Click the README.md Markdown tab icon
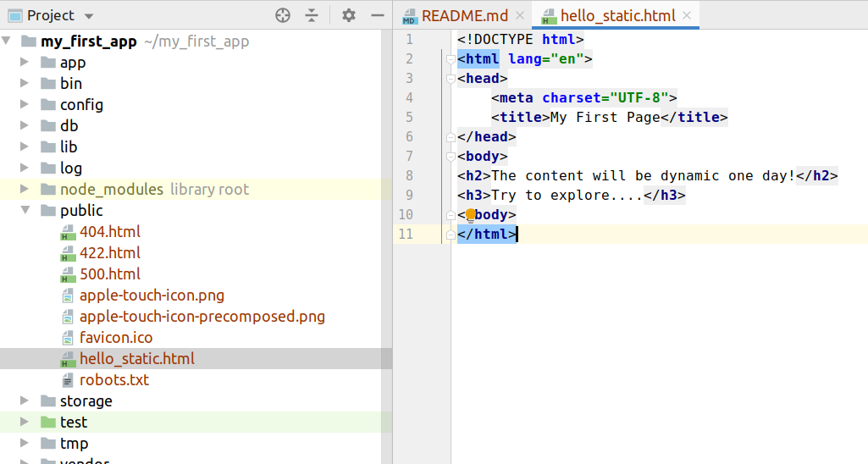 point(410,17)
